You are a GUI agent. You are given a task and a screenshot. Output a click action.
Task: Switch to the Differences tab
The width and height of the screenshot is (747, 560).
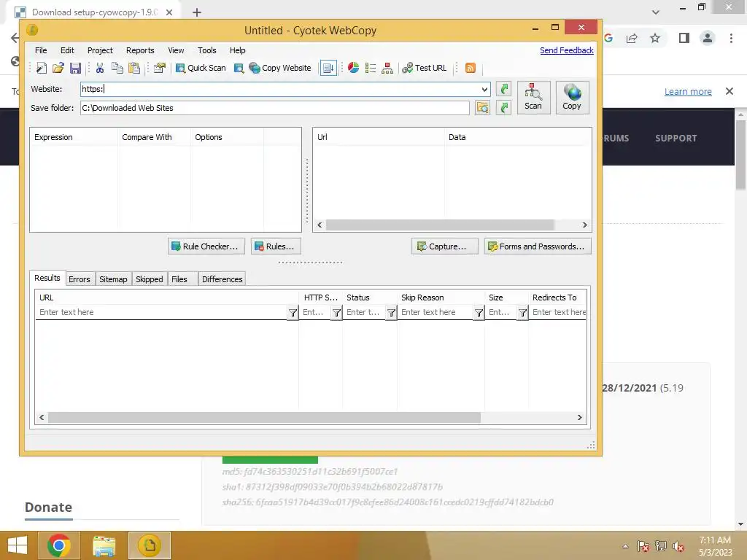click(x=222, y=279)
